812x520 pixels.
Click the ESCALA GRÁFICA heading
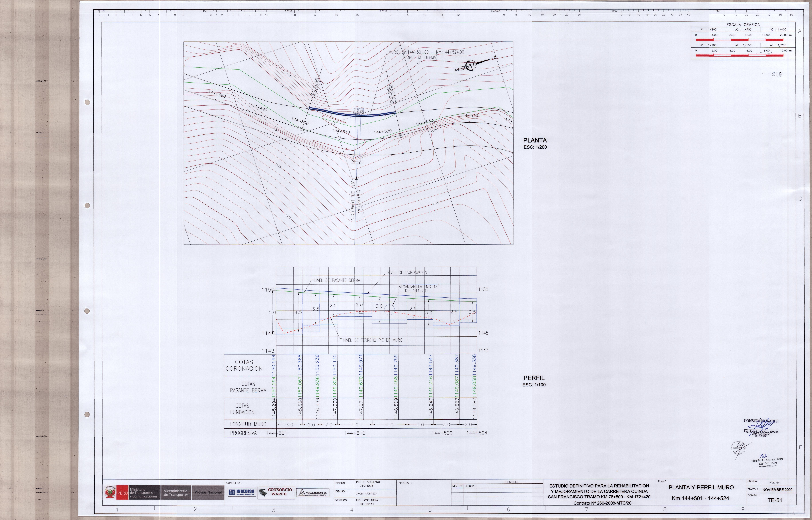(x=743, y=25)
